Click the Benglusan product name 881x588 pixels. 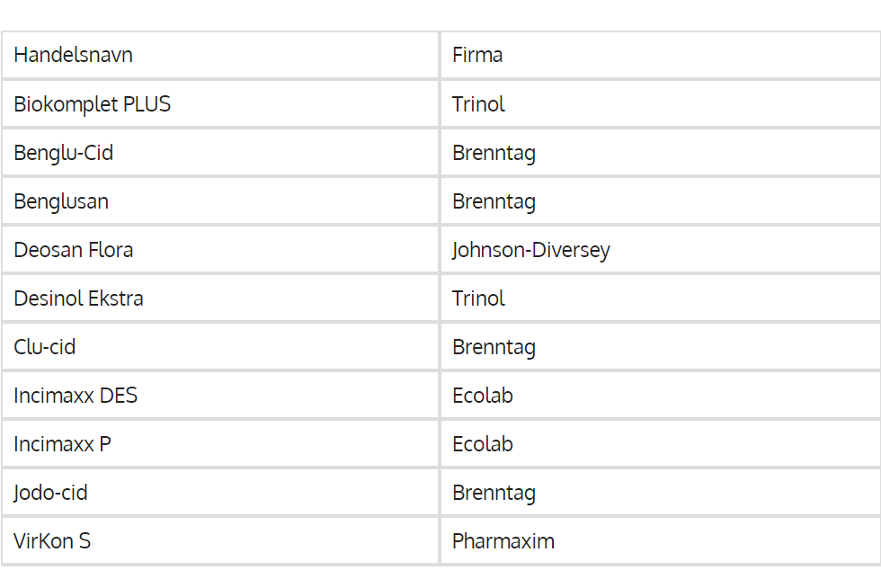(x=61, y=200)
